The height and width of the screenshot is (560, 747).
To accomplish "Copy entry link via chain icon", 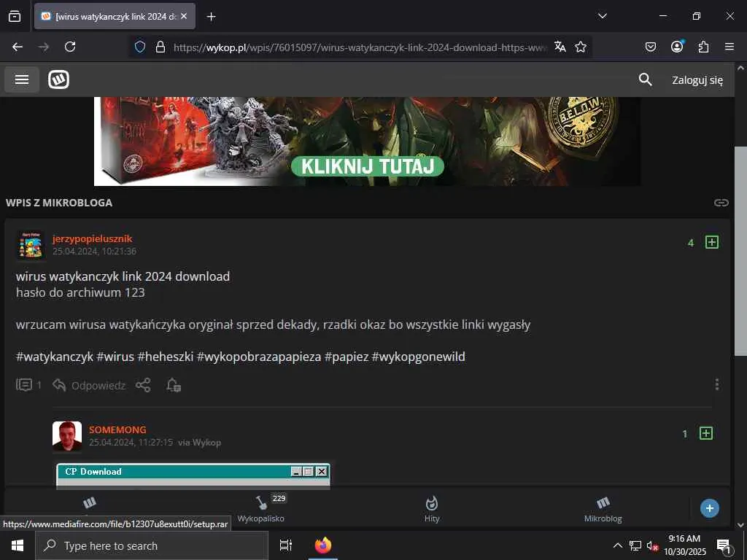I will click(721, 203).
